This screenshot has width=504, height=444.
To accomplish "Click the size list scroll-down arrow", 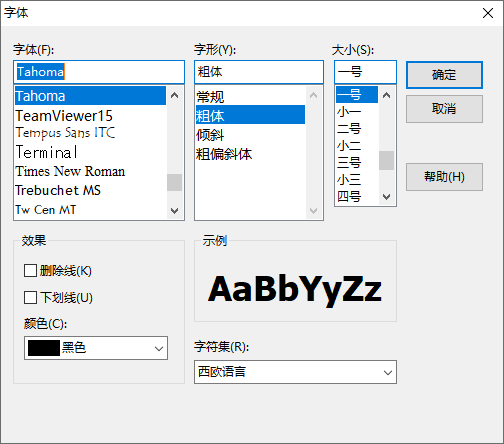I will (x=386, y=197).
